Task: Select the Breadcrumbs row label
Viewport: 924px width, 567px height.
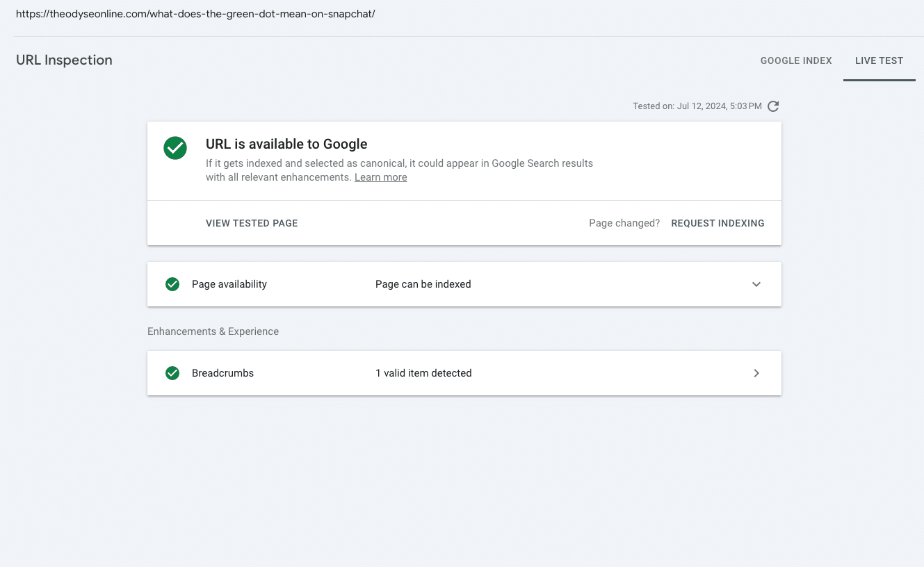Action: coord(222,373)
